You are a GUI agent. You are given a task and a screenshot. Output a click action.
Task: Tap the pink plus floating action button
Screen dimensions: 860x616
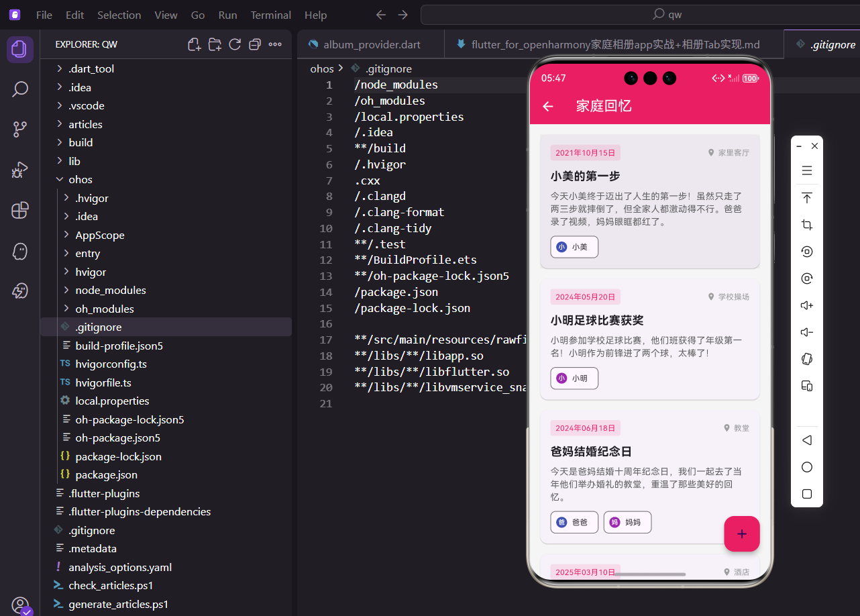coord(741,533)
